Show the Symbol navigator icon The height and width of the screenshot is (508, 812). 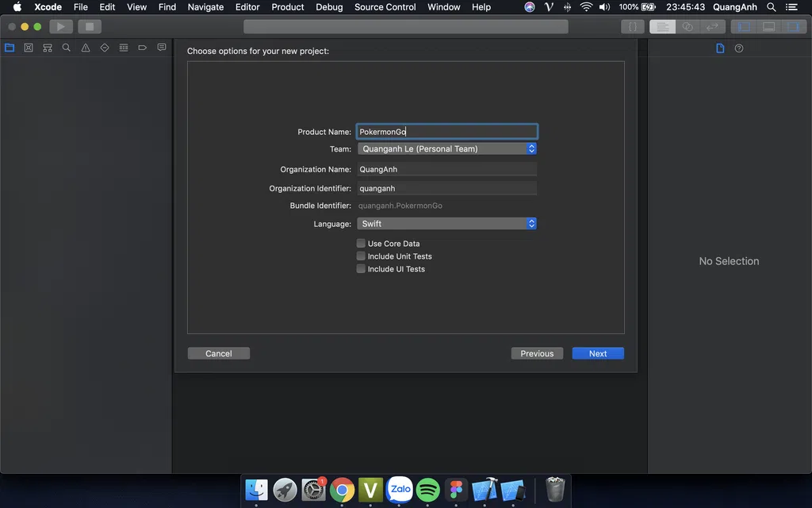[x=48, y=48]
